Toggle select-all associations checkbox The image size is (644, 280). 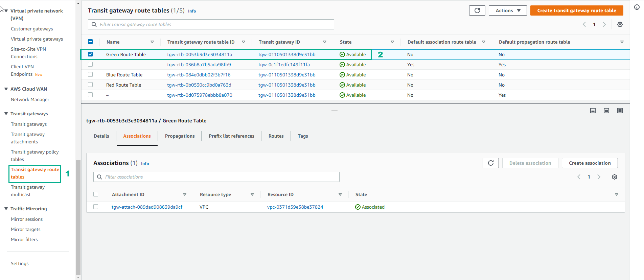coord(96,194)
